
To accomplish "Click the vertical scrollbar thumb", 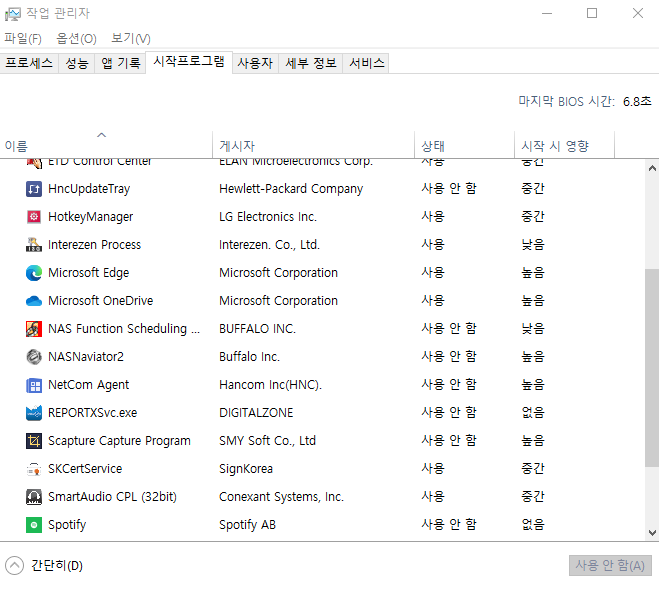I will [x=652, y=368].
